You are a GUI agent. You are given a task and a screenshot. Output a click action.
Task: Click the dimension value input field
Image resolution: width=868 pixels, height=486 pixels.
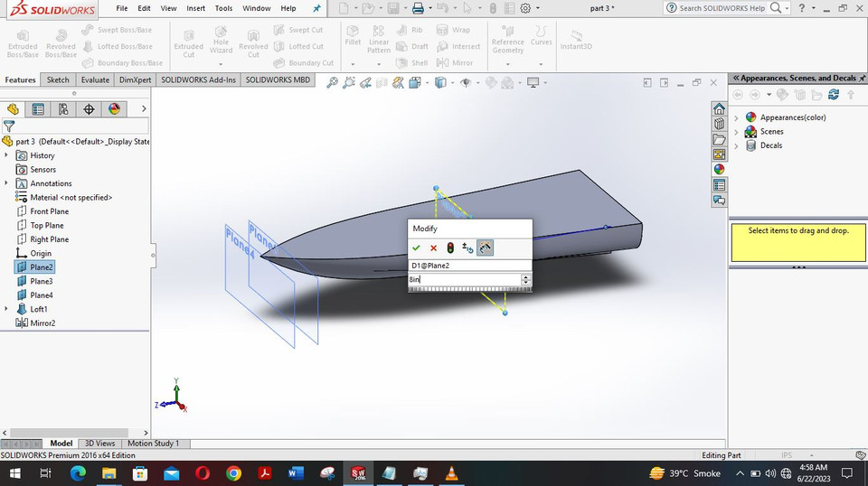click(x=465, y=279)
